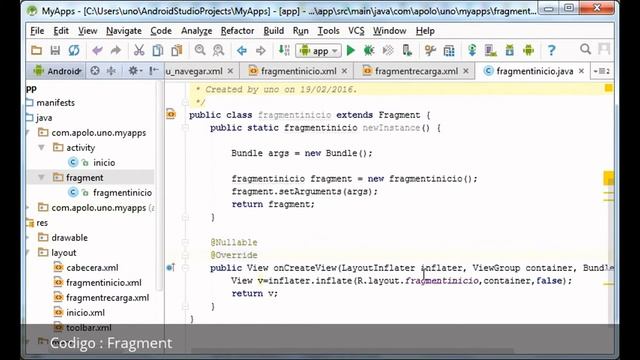Screen dimensions: 640x360
Task: Show hidden editor tabs list
Action: [x=602, y=71]
